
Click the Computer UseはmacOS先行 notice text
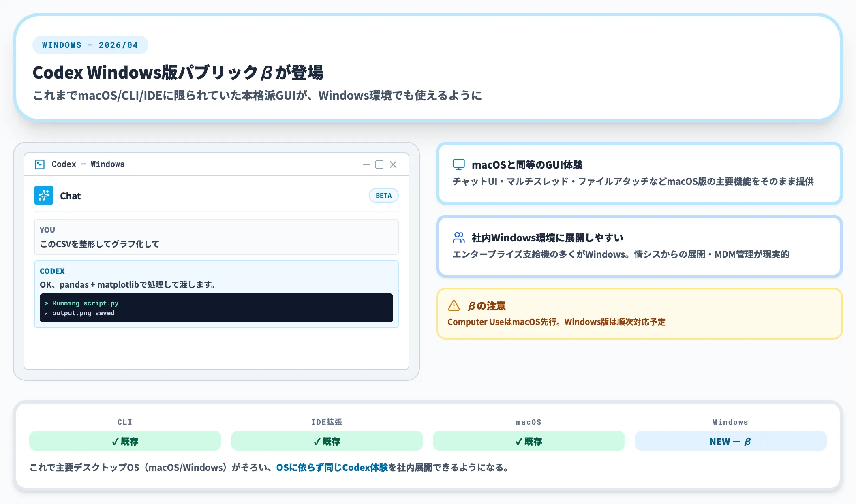557,322
